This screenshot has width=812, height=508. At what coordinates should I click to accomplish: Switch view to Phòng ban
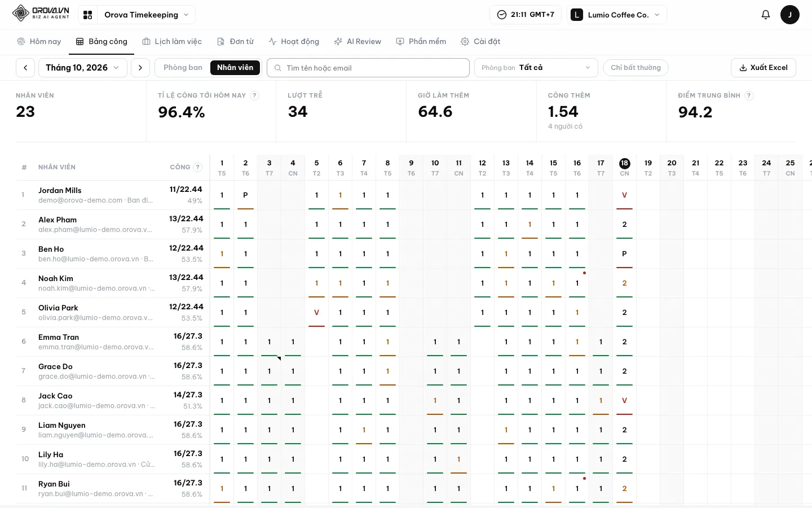(183, 68)
